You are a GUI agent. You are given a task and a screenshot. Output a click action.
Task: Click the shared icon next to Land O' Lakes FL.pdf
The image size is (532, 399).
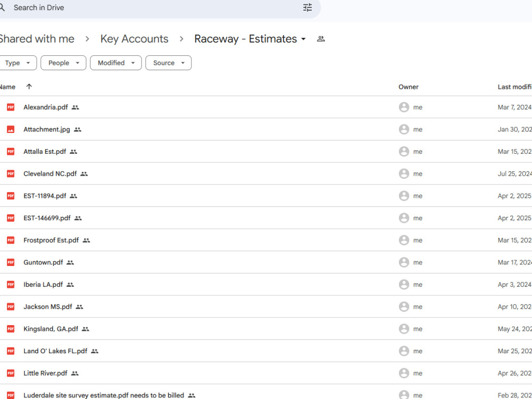coord(95,351)
